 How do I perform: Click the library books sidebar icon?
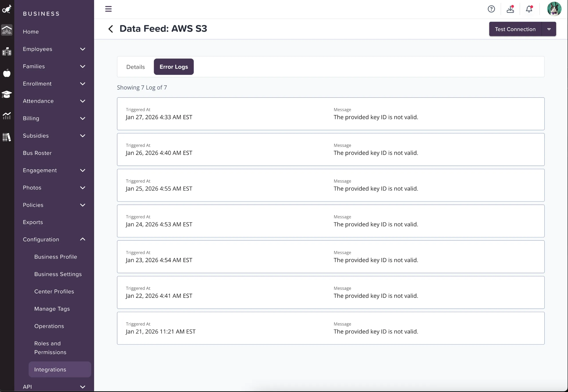tap(7, 137)
